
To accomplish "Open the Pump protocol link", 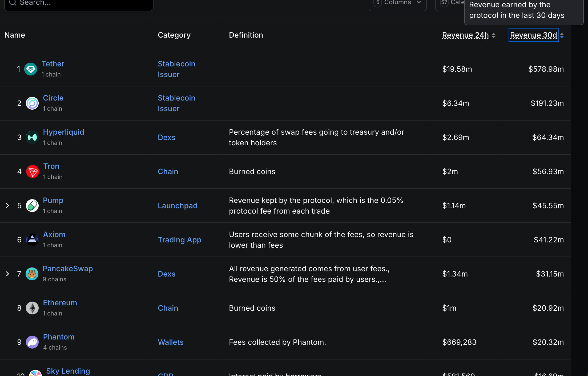I will tap(53, 200).
